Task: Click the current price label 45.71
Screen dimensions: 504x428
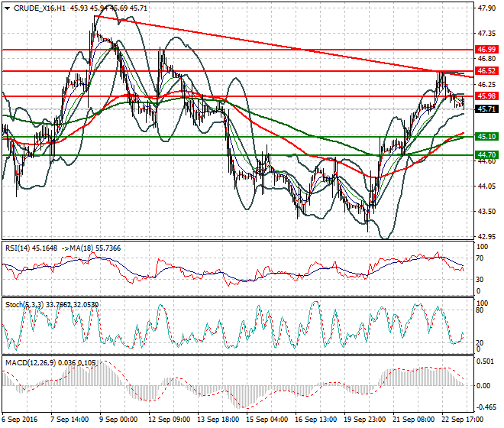Action: coord(486,109)
